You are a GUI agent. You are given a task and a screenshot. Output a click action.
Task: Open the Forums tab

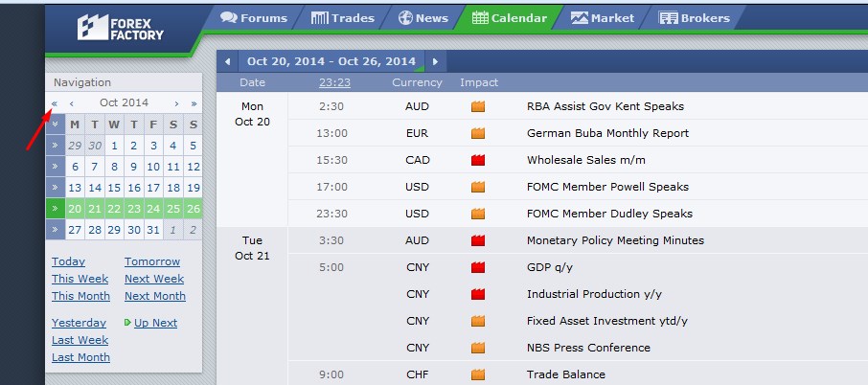(x=254, y=17)
